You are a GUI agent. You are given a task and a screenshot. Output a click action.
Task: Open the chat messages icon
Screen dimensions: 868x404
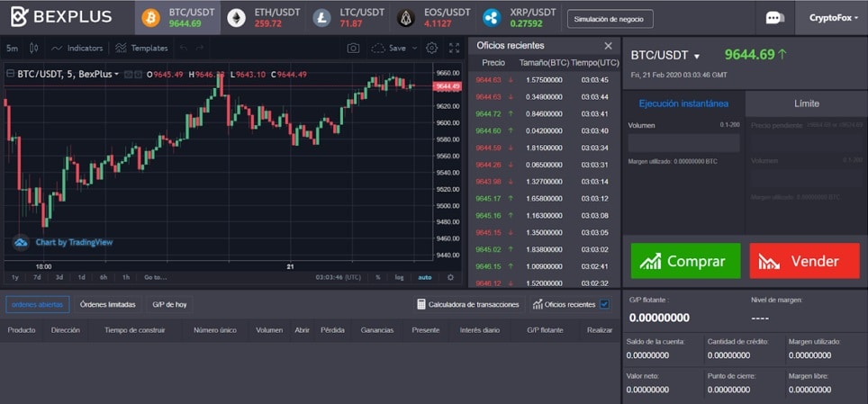pyautogui.click(x=774, y=17)
